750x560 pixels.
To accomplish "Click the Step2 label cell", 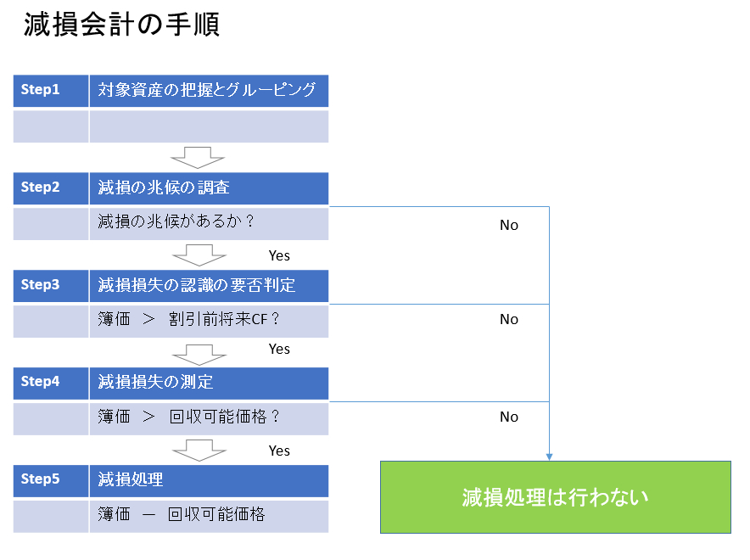I will pos(51,188).
